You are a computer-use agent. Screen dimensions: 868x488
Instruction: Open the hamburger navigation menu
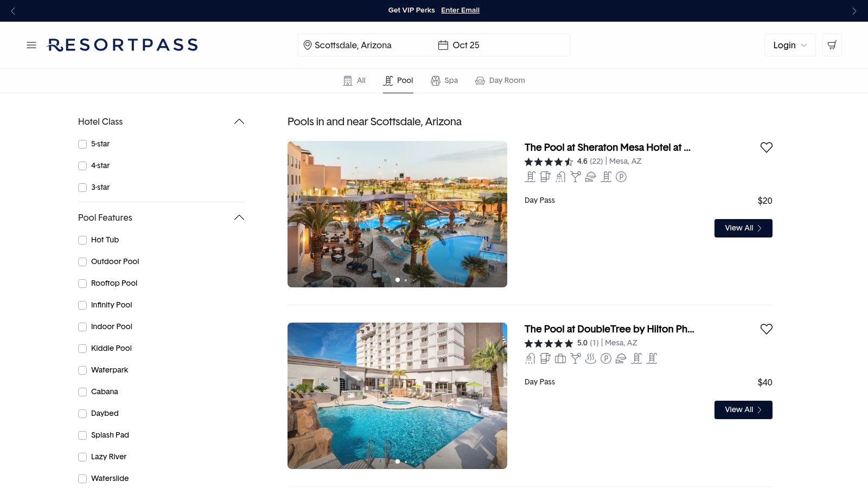(x=31, y=45)
